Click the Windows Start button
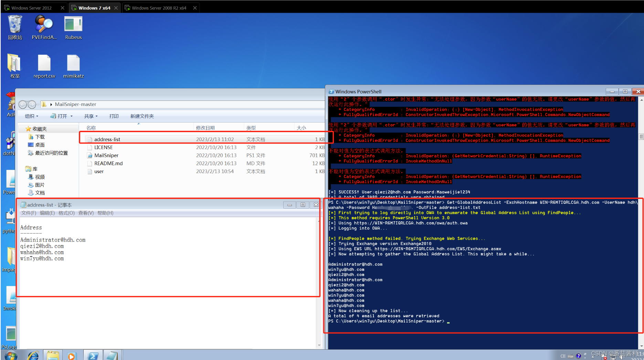The width and height of the screenshot is (644, 360). coord(11,356)
